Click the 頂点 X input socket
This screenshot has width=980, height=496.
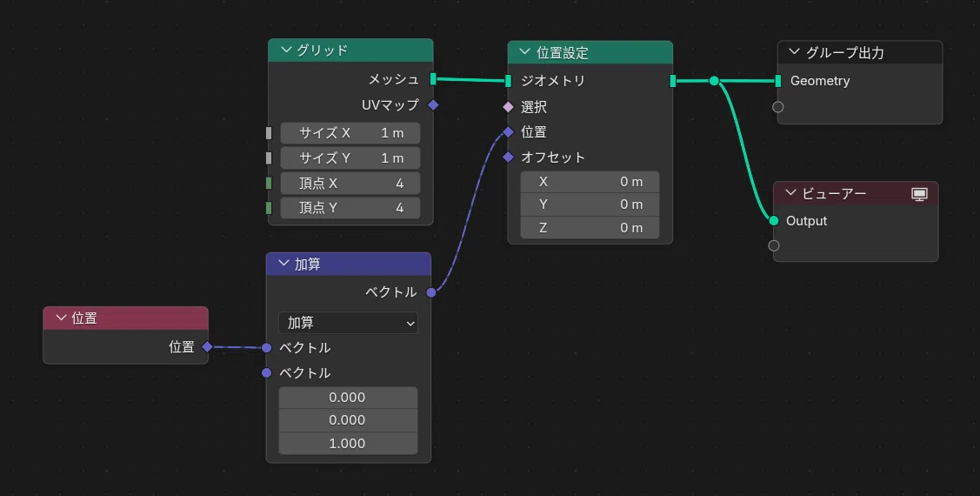pyautogui.click(x=269, y=183)
